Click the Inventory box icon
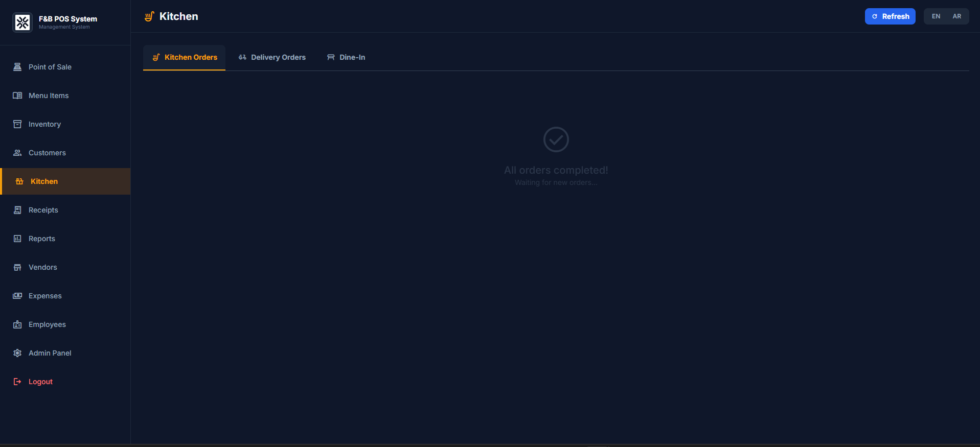The height and width of the screenshot is (447, 980). click(17, 124)
